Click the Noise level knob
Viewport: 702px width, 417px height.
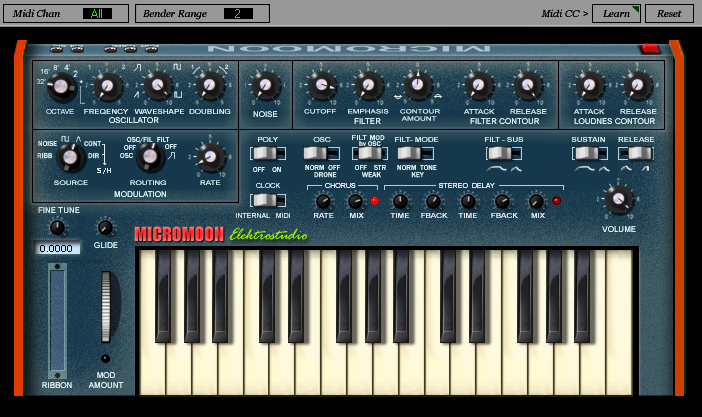(265, 85)
